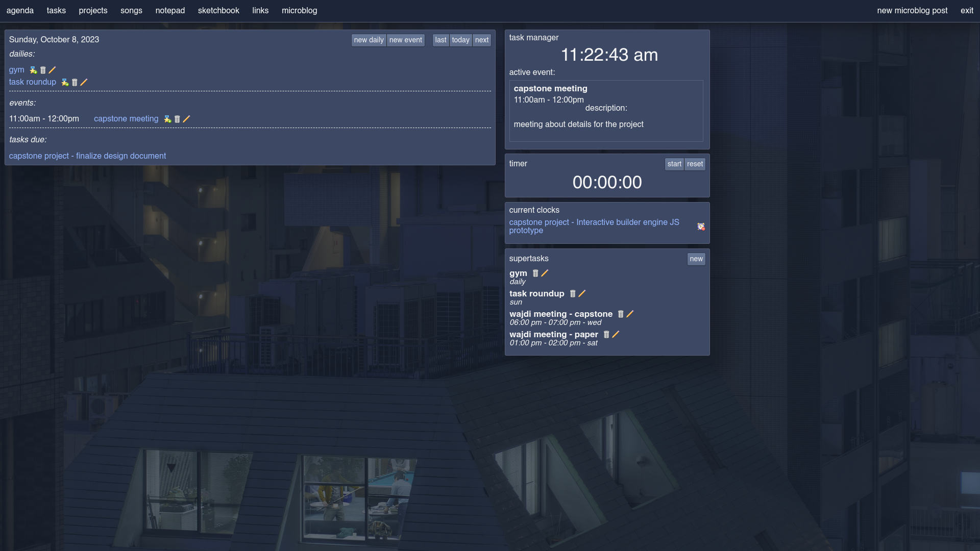The width and height of the screenshot is (980, 551).
Task: Stop the capstone project clock via its icon
Action: point(701,227)
